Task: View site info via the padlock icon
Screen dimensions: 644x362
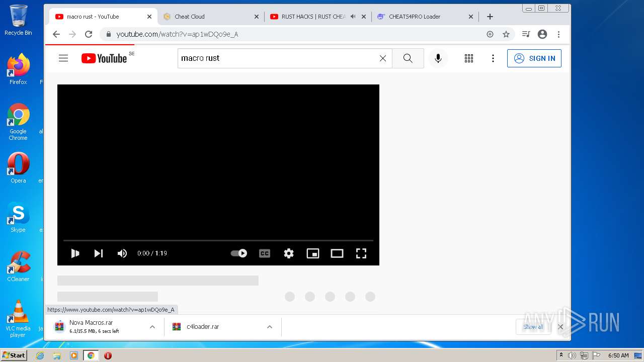Action: [108, 34]
